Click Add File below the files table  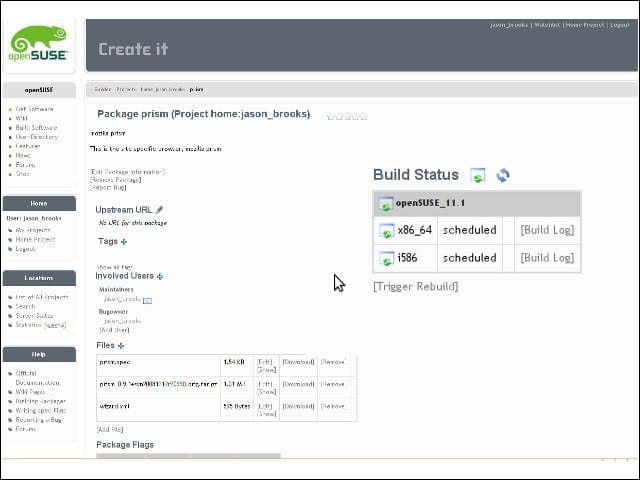tap(110, 429)
